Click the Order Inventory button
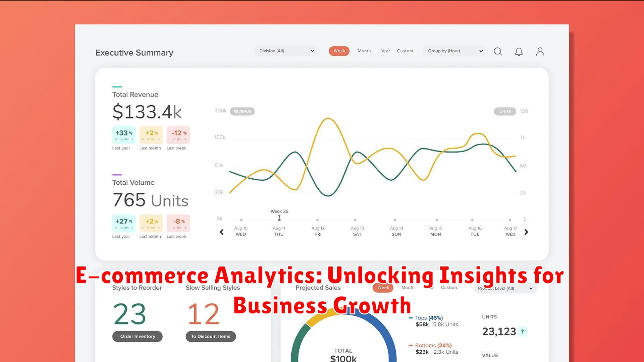This screenshot has width=644, height=362. point(138,336)
